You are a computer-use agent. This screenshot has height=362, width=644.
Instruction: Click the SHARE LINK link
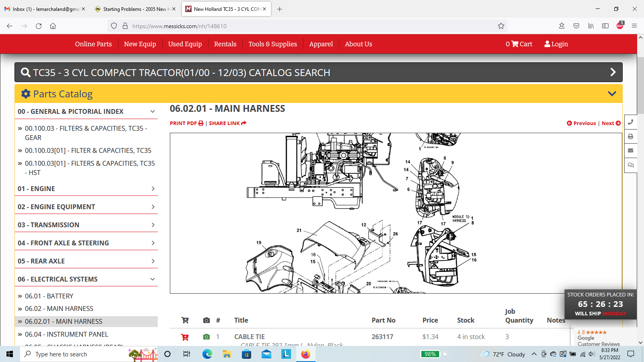[x=228, y=123]
